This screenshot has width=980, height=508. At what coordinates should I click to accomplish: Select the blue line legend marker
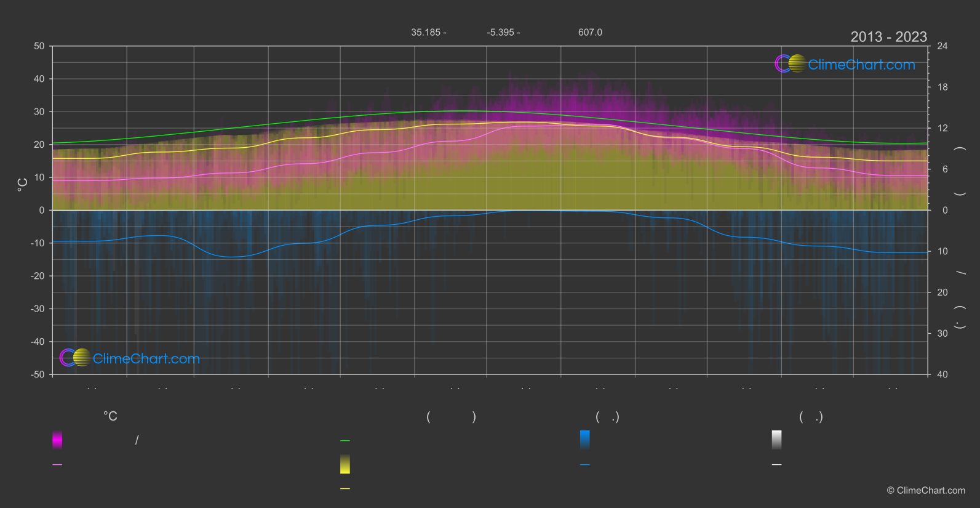(x=585, y=465)
